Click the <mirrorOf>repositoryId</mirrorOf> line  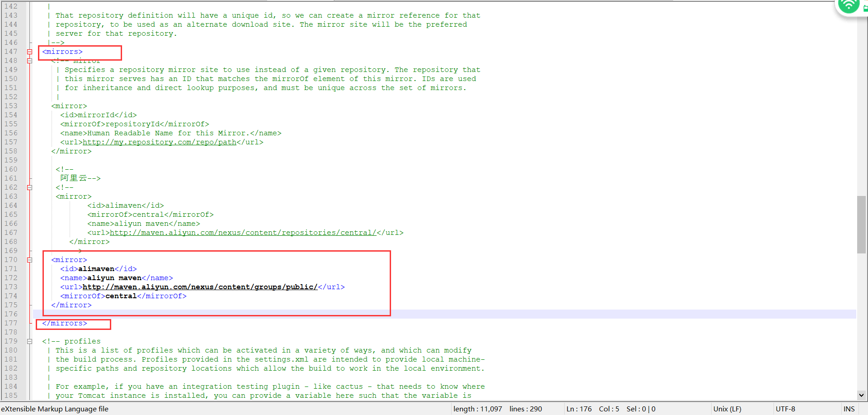(135, 124)
